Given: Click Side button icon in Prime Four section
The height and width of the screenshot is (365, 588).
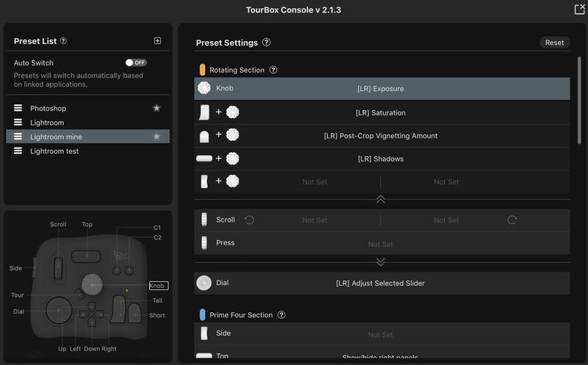Looking at the screenshot, I should click(204, 333).
